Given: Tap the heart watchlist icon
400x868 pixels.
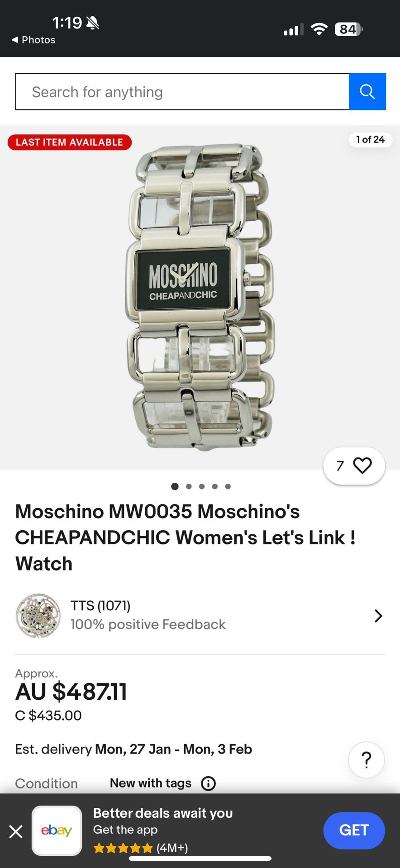Looking at the screenshot, I should tap(362, 465).
